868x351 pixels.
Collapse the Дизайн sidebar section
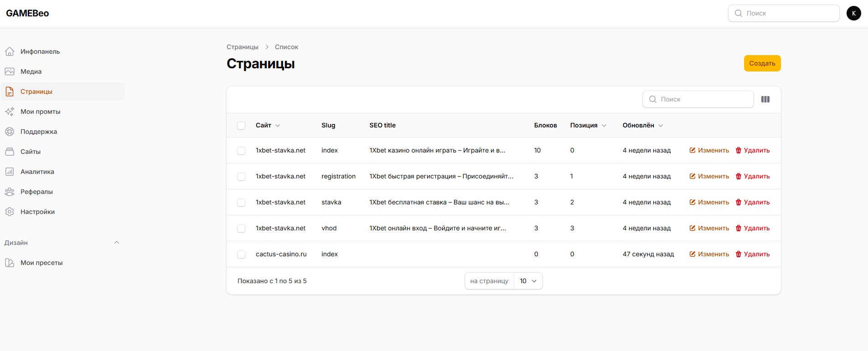pos(117,243)
